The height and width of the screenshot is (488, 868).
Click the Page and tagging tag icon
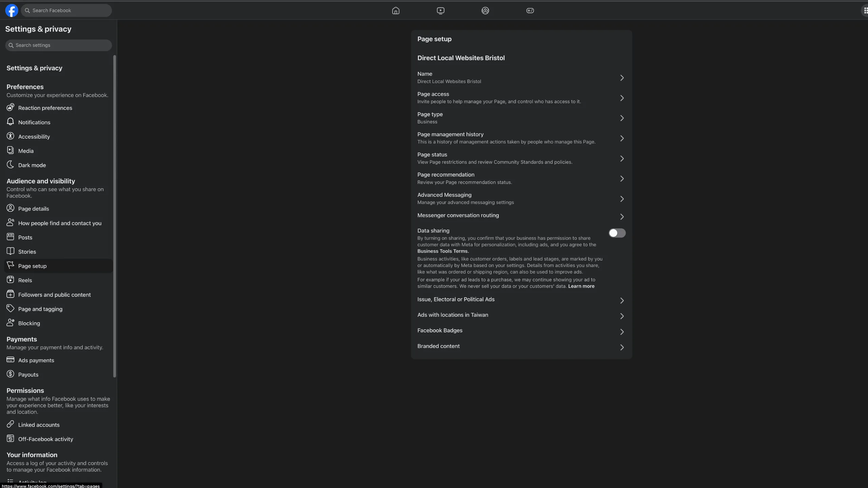(x=11, y=308)
